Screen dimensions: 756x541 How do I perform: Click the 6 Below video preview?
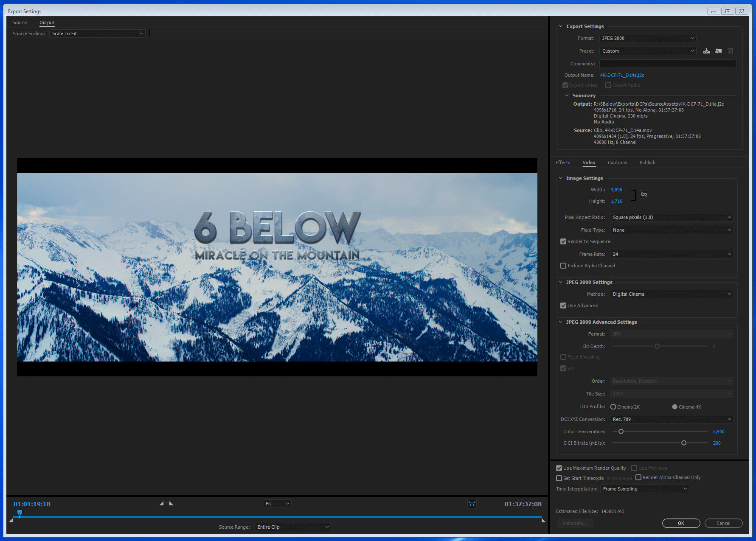[277, 267]
